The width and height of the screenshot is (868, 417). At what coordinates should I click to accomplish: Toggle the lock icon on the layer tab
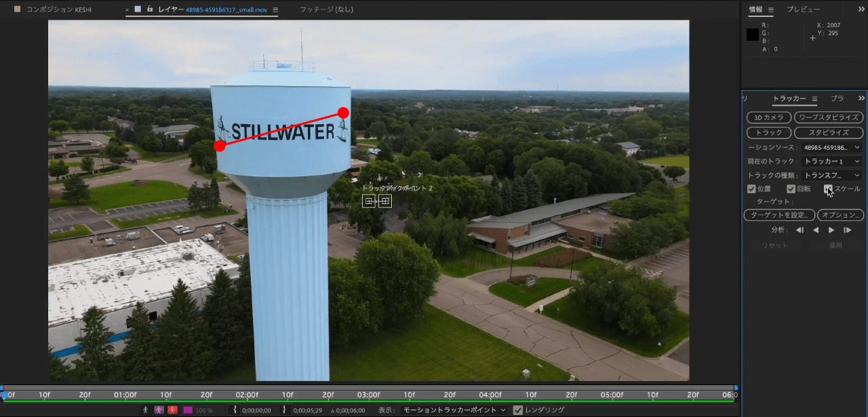click(x=150, y=9)
